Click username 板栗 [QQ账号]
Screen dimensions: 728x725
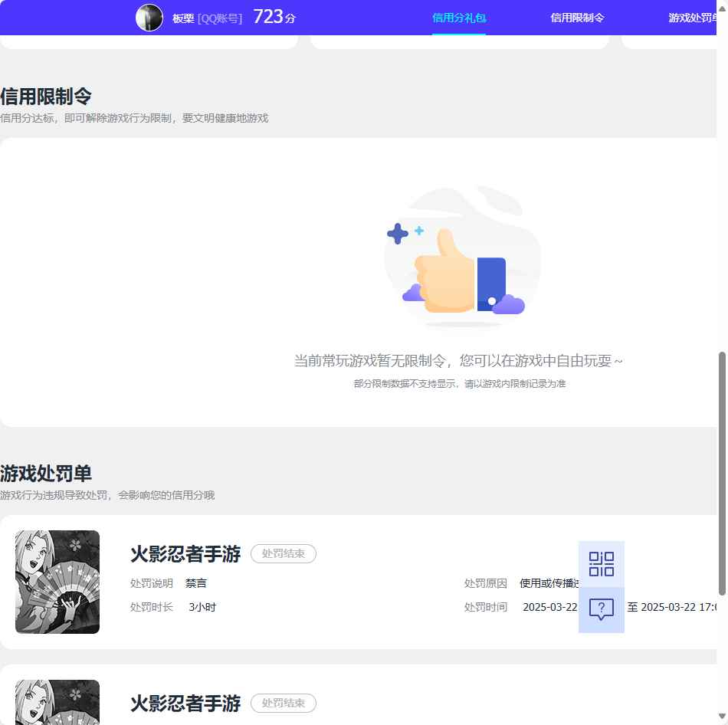(x=207, y=18)
